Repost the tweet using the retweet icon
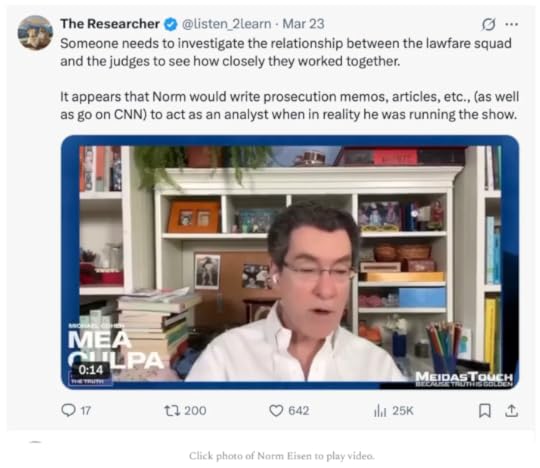This screenshot has height=468, width=540. [172, 410]
